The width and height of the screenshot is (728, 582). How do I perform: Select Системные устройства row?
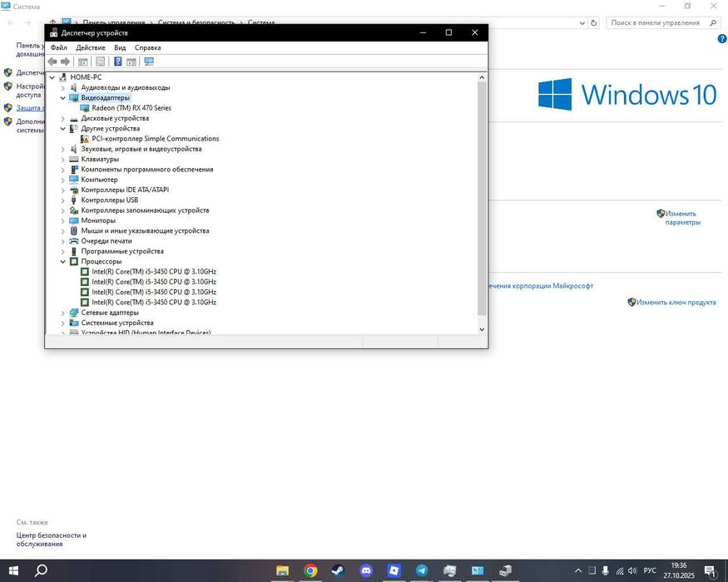coord(117,323)
